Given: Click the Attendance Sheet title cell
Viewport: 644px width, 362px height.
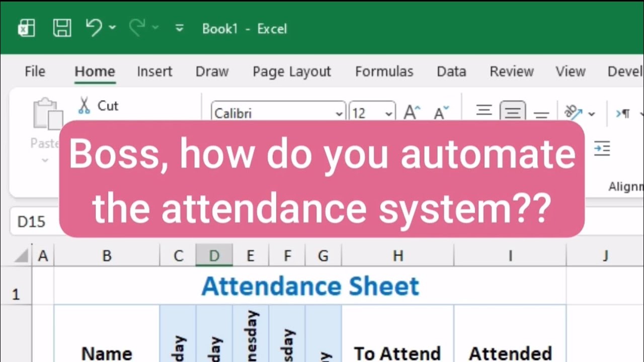Looking at the screenshot, I should (310, 286).
